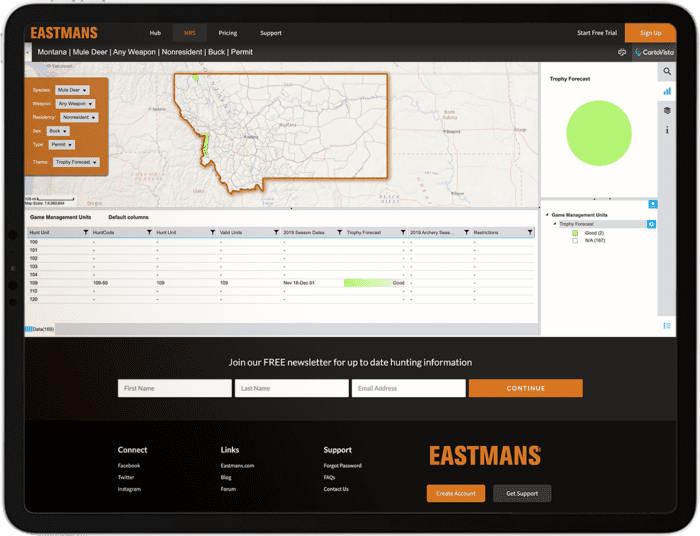Screen dimensions: 700x536
Task: Click the CartoVista logo
Action: [x=654, y=52]
